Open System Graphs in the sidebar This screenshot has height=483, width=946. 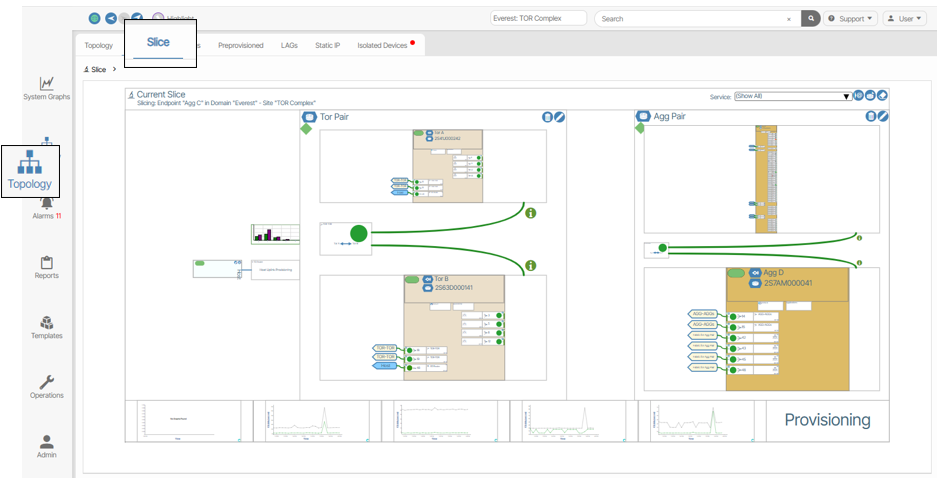(46, 88)
